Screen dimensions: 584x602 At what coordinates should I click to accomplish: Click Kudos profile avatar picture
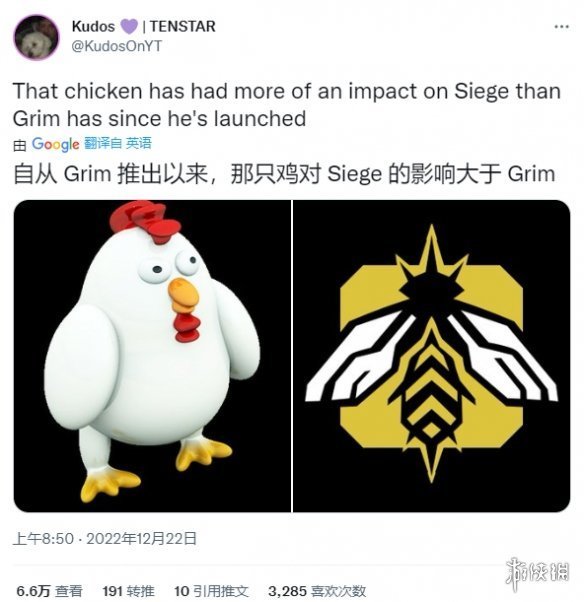[x=36, y=37]
